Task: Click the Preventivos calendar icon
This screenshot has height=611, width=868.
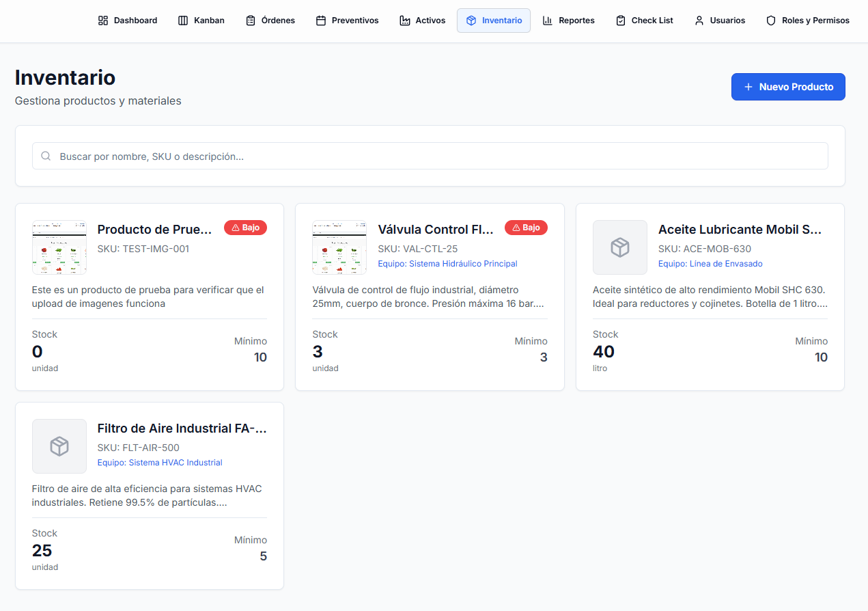Action: tap(320, 21)
